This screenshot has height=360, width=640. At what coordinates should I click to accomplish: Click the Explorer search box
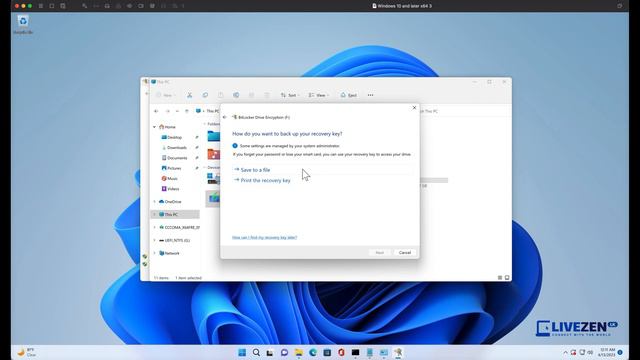click(x=465, y=111)
